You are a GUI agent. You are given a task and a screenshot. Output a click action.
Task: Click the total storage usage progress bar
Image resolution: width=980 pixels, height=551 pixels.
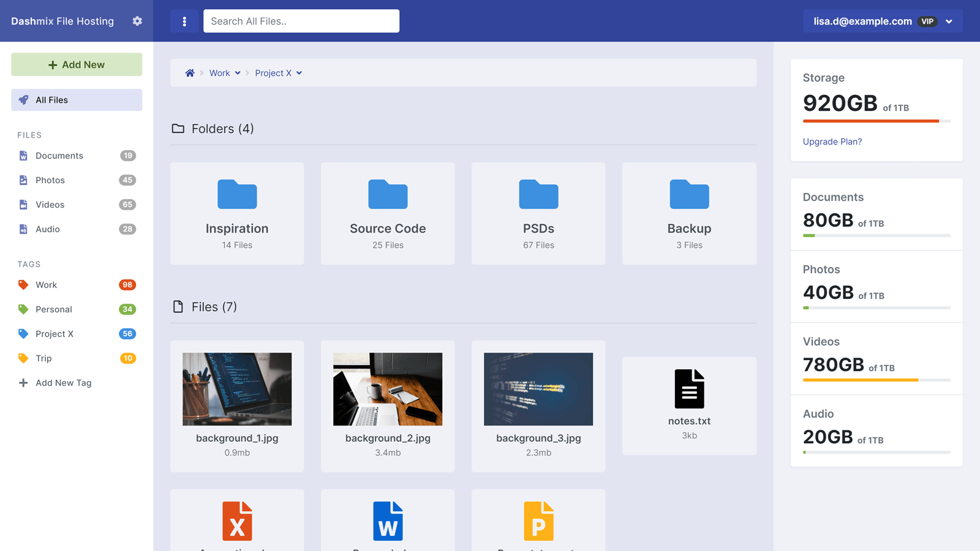(x=876, y=121)
